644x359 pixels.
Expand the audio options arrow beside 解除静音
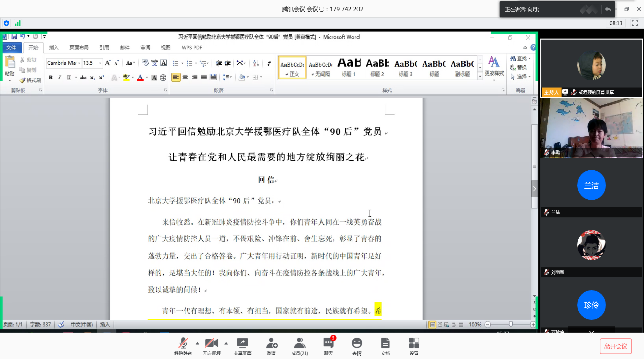click(197, 343)
